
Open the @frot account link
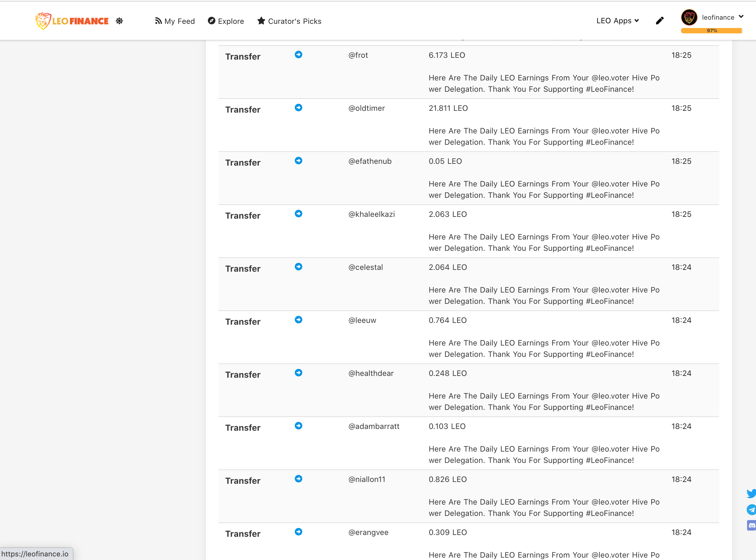[x=358, y=55]
